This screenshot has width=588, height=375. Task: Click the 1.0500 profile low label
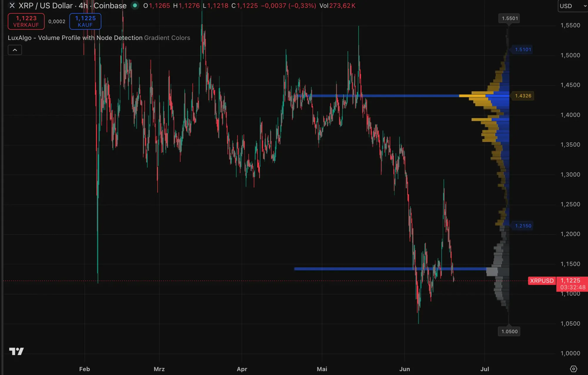point(510,332)
